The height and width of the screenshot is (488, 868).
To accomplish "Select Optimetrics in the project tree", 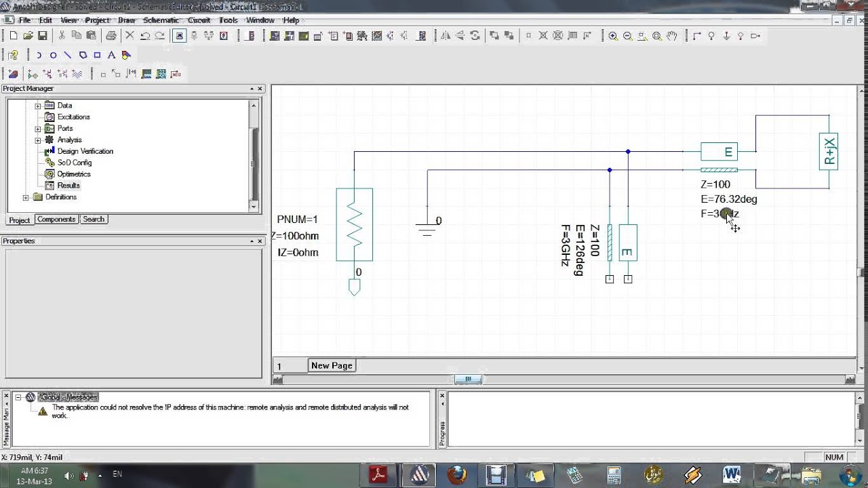I will [74, 174].
